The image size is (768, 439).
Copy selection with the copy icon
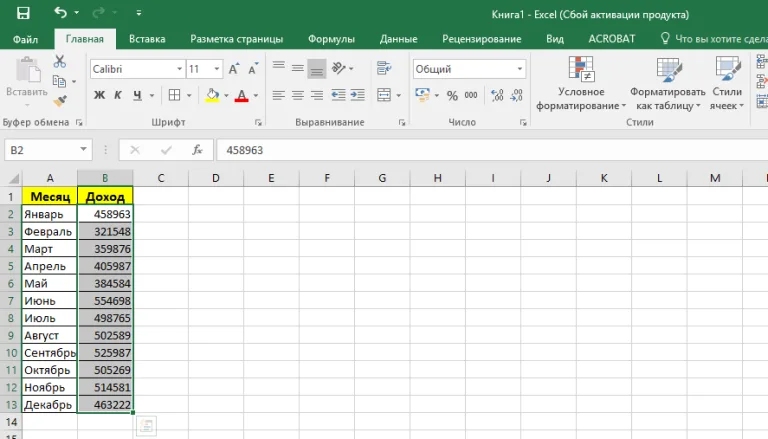59,81
